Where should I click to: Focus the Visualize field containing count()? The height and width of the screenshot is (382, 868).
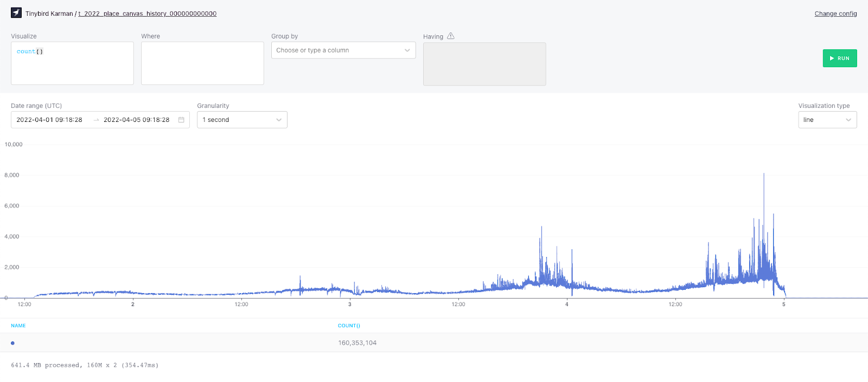point(72,63)
